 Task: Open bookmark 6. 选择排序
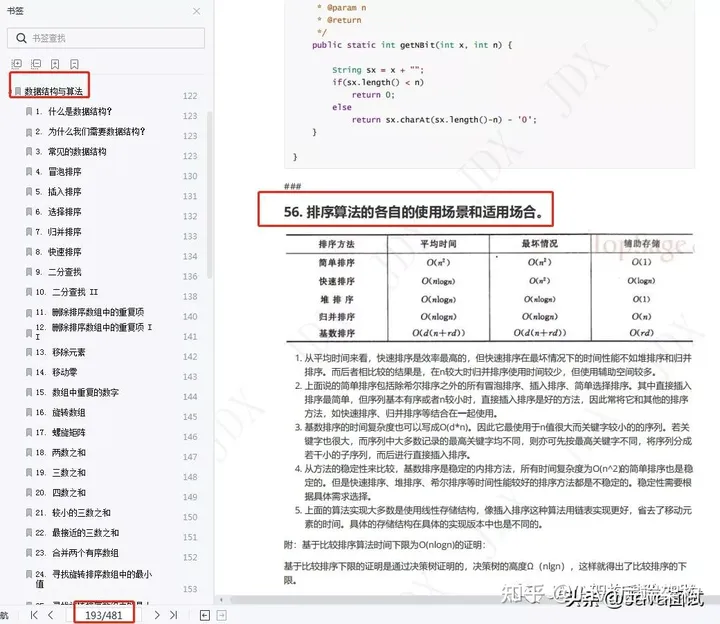58,212
